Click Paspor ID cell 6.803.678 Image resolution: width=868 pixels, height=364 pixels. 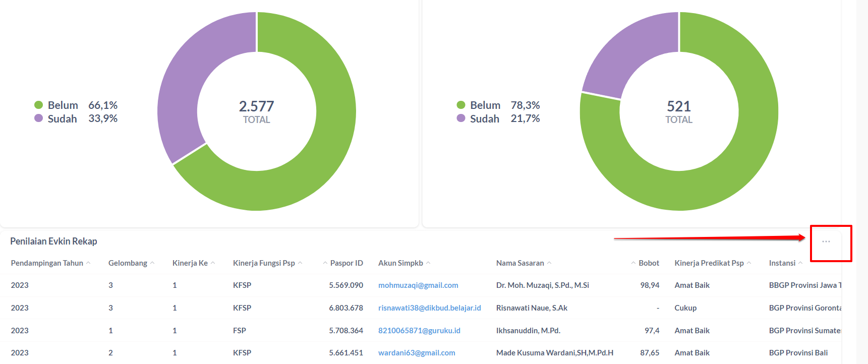[346, 308]
